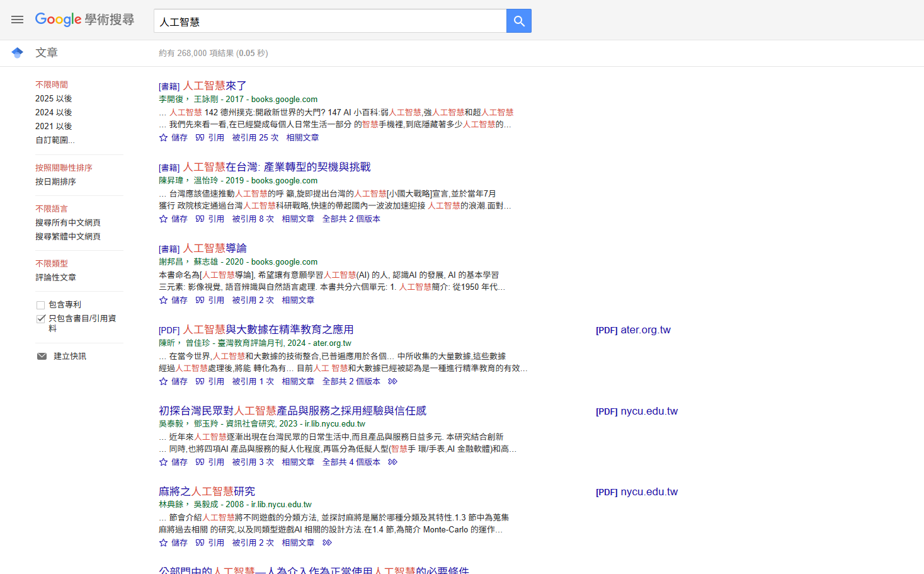Filter results to 2025 以後
This screenshot has height=574, width=924.
[x=54, y=98]
